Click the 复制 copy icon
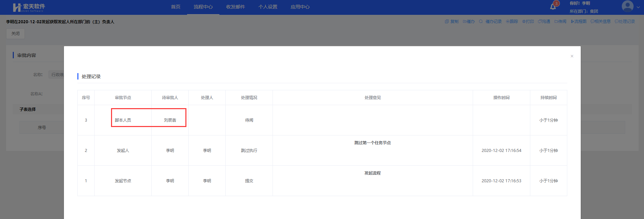Viewport: 644px width, 219px height. coord(447,22)
